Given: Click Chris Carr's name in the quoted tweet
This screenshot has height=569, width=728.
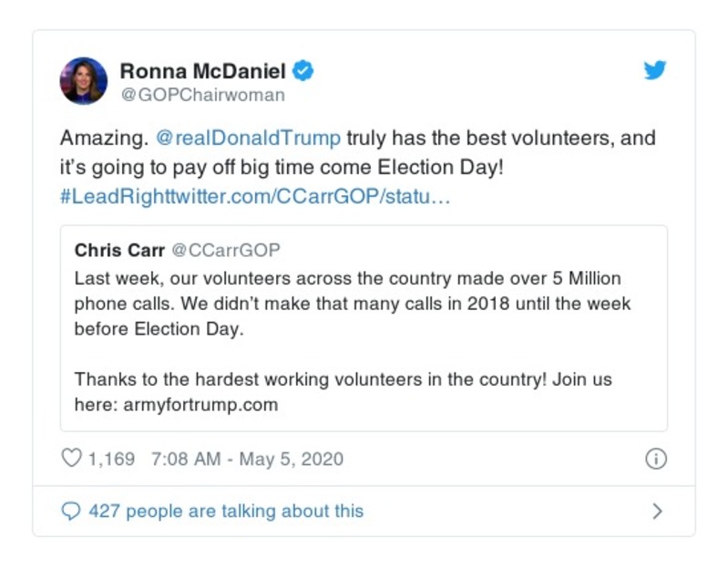Looking at the screenshot, I should coord(118,250).
